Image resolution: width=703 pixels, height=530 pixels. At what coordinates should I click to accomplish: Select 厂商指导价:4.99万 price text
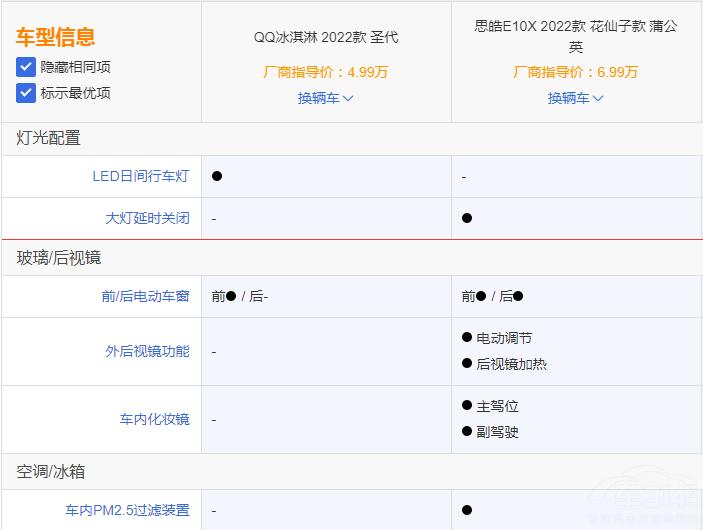[x=325, y=72]
